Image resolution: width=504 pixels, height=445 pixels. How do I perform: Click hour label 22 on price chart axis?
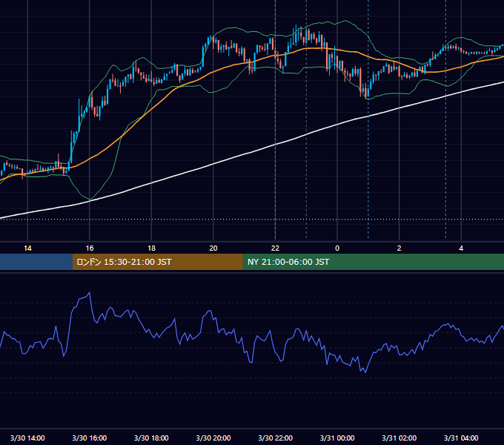[x=275, y=248]
